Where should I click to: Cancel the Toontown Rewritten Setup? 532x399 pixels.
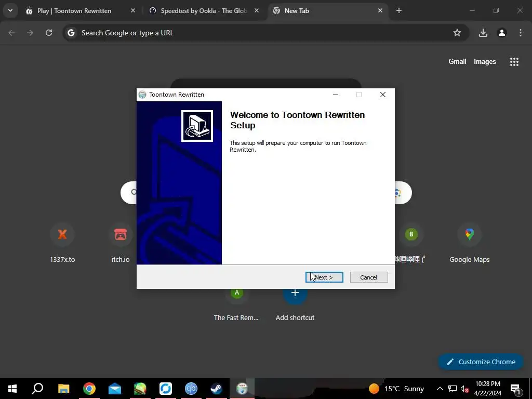pos(369,277)
